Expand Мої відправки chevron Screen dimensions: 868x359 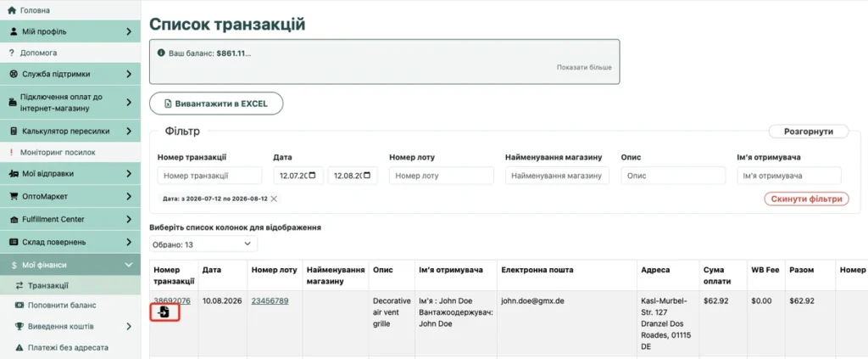point(129,173)
